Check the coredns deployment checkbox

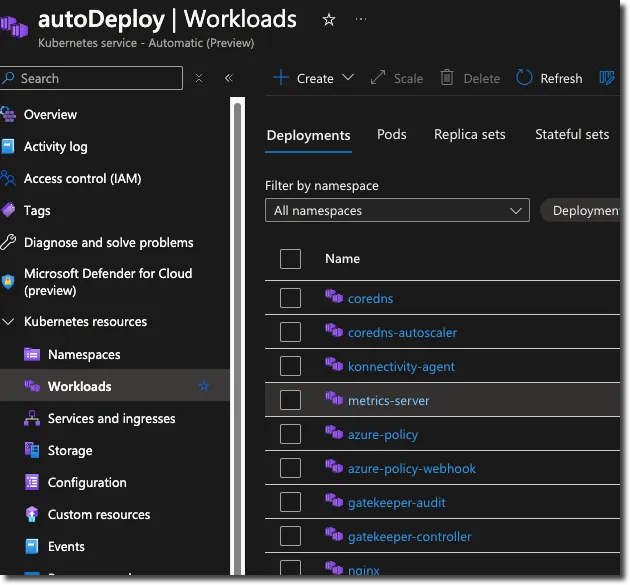(x=290, y=298)
